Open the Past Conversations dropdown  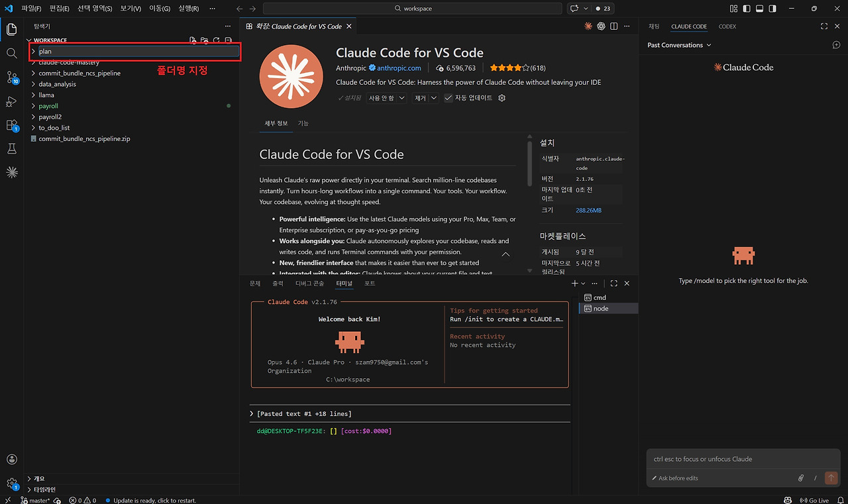point(679,45)
